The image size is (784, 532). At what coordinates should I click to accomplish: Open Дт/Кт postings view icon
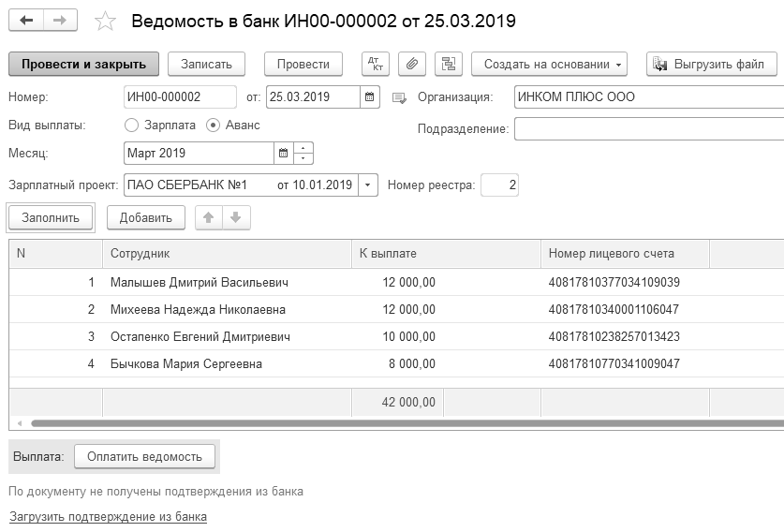point(377,64)
